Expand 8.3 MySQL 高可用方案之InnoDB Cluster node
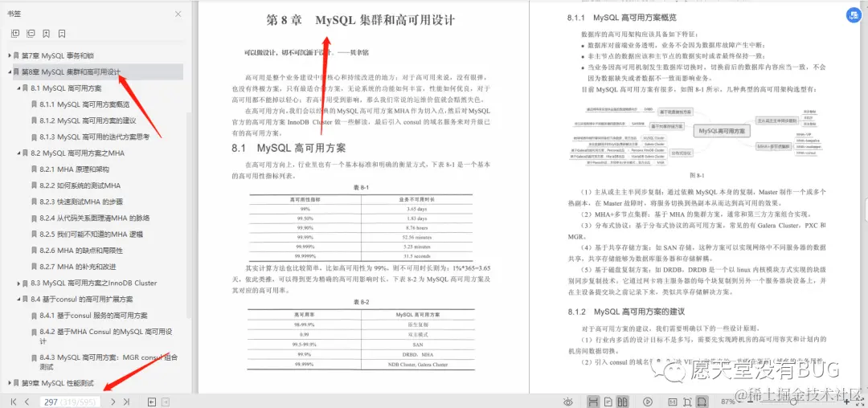The height and width of the screenshot is (408, 868). point(18,283)
